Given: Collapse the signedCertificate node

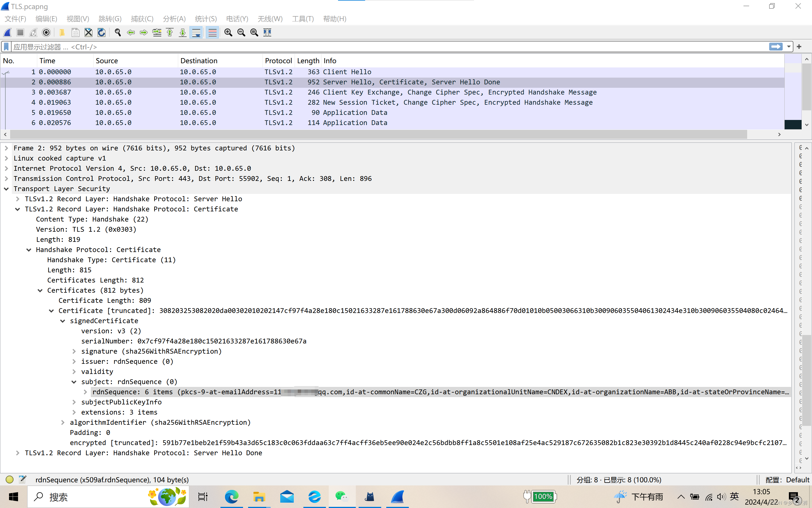Looking at the screenshot, I should (63, 321).
